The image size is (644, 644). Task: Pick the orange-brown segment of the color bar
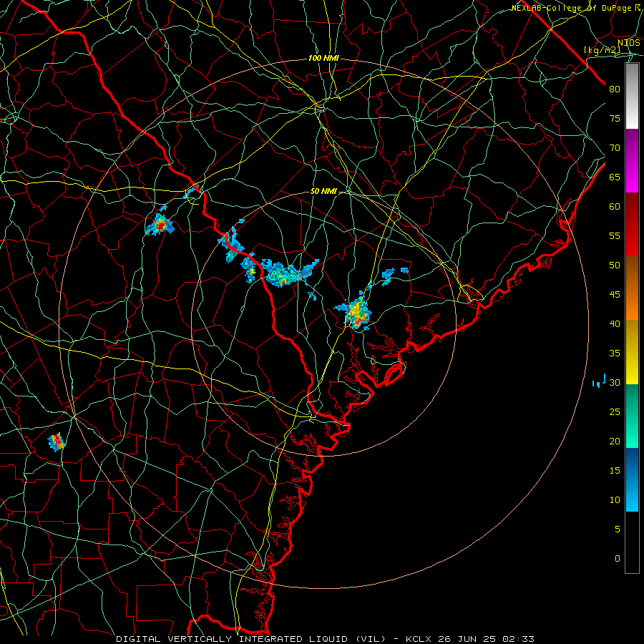(632, 288)
